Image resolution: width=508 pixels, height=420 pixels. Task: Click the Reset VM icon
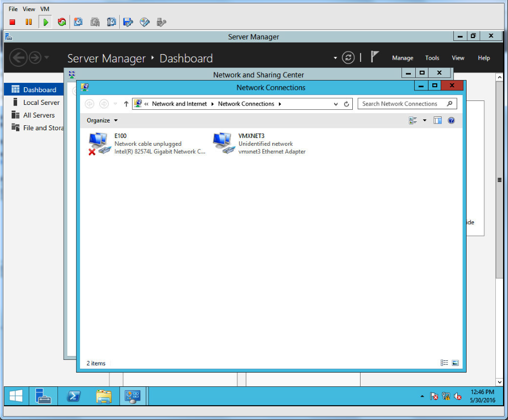click(x=62, y=22)
